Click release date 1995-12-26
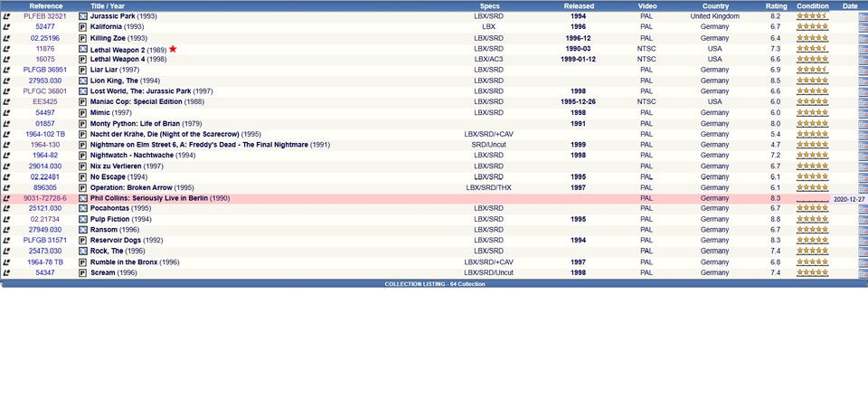Image resolution: width=868 pixels, height=400 pixels. (579, 102)
